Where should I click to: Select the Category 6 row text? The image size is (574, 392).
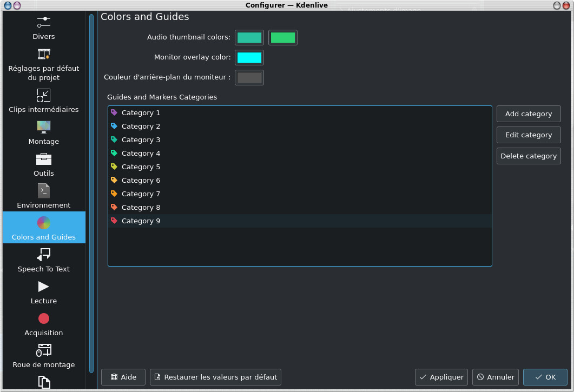click(141, 181)
